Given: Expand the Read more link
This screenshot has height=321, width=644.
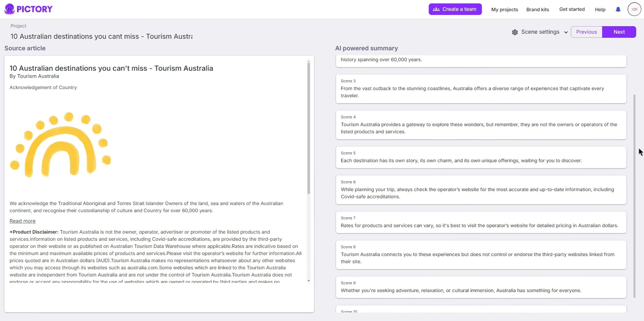Looking at the screenshot, I should [22, 221].
